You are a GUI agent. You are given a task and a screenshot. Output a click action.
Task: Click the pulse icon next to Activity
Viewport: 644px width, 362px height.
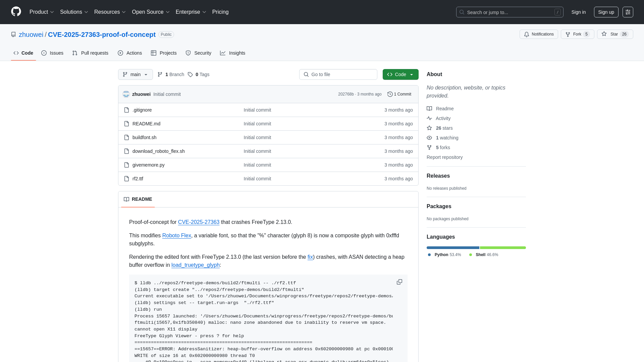point(429,118)
